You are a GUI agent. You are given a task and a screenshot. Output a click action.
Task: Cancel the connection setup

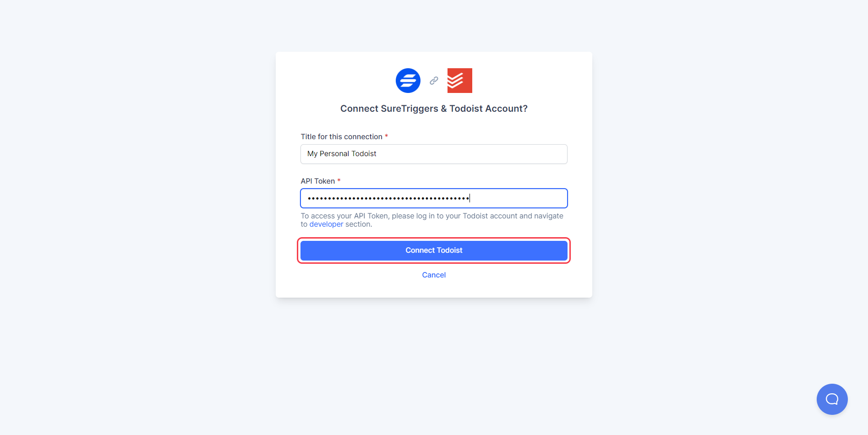433,274
